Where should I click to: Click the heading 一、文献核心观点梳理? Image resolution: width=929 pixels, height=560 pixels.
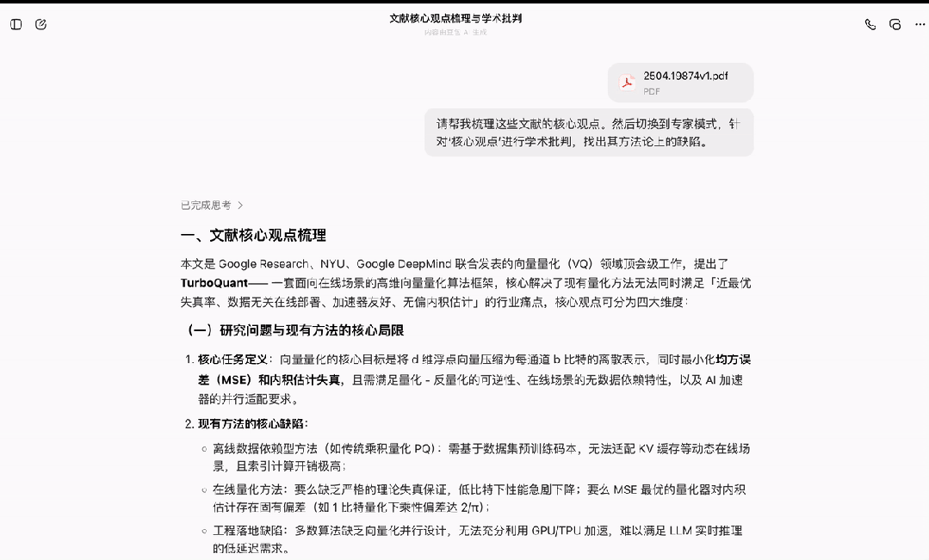tap(254, 236)
